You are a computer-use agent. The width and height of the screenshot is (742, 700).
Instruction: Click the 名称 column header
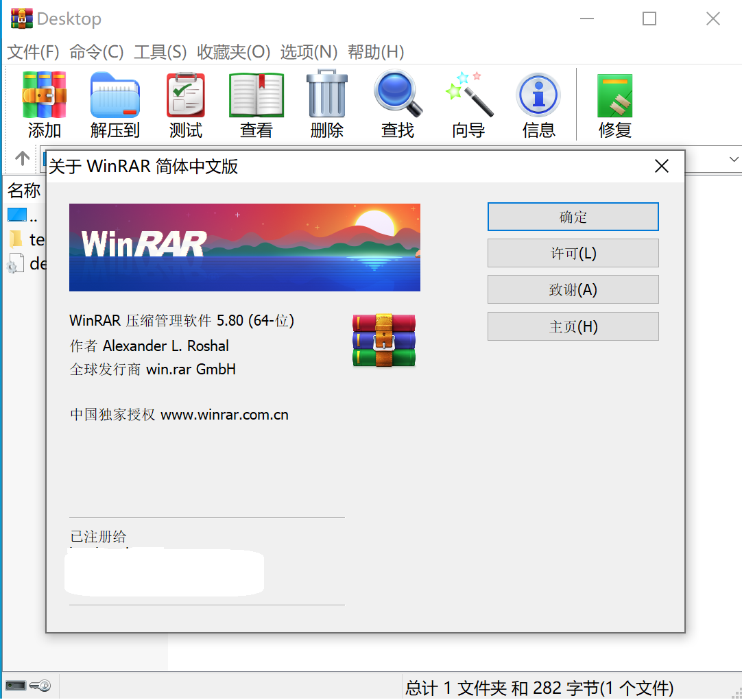pos(24,191)
